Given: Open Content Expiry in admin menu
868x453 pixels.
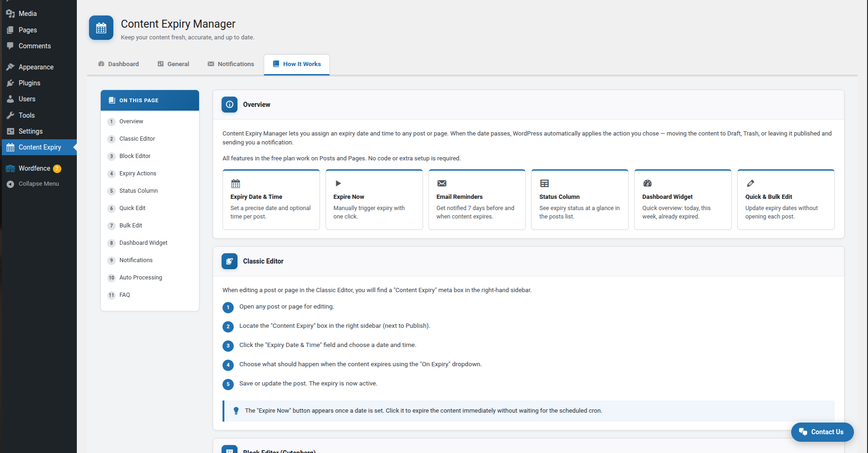Looking at the screenshot, I should pos(39,147).
